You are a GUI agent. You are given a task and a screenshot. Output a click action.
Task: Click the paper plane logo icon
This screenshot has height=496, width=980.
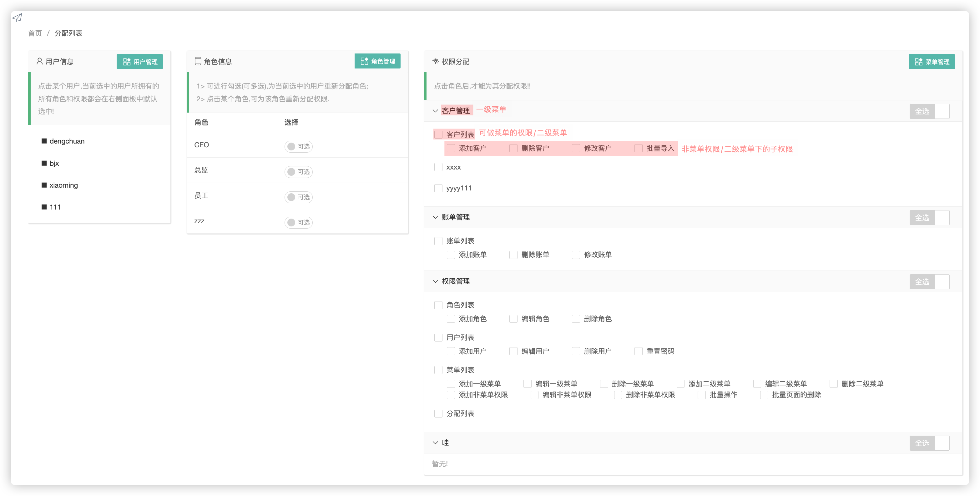click(17, 17)
